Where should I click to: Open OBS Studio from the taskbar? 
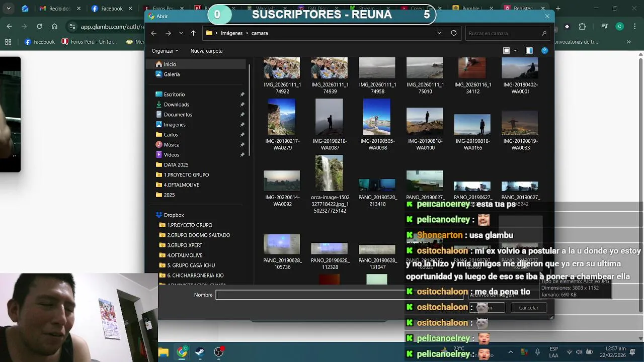tap(219, 352)
